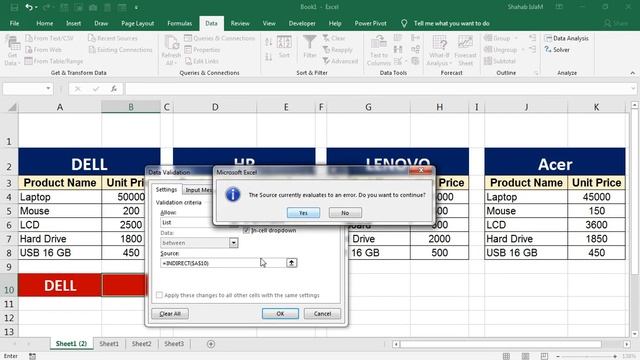640x360 pixels.
Task: Check Apply these changes to all other cells
Action: 159,295
